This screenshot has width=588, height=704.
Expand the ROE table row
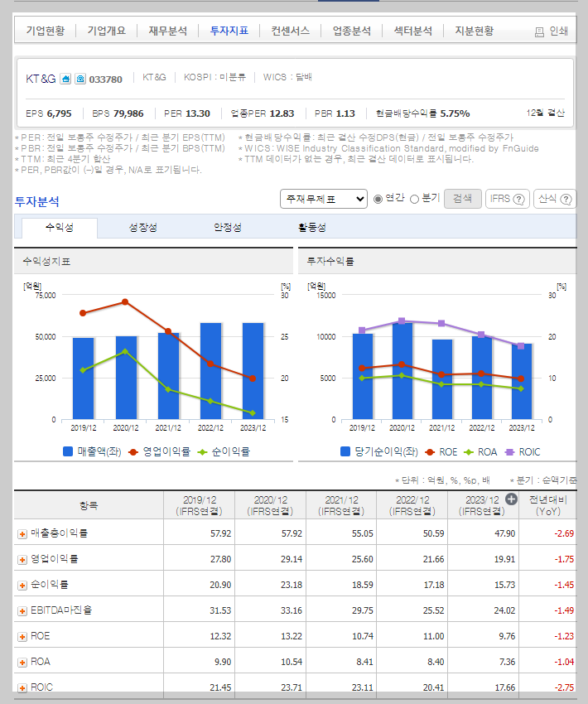coord(22,637)
